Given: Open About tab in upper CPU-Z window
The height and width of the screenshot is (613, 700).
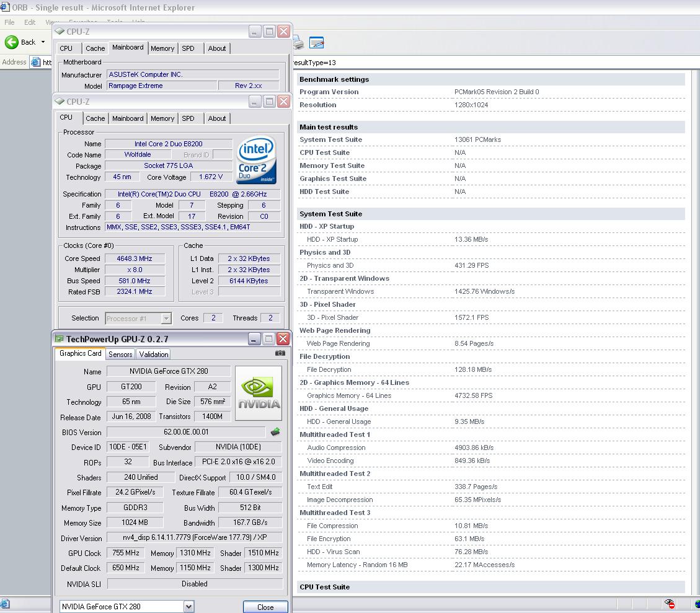Looking at the screenshot, I should (x=217, y=48).
